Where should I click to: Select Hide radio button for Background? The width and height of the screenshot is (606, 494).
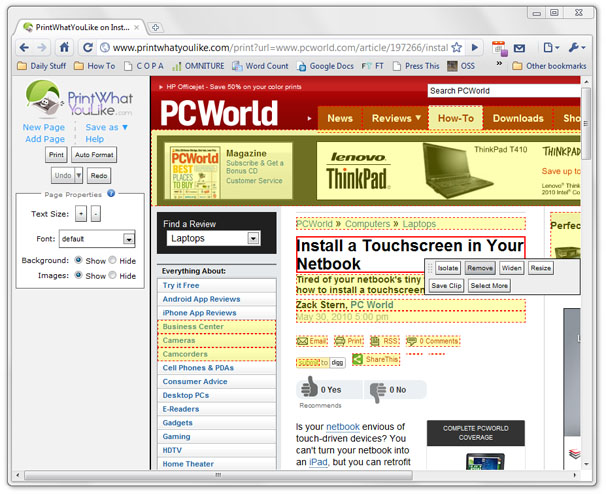[x=113, y=260]
